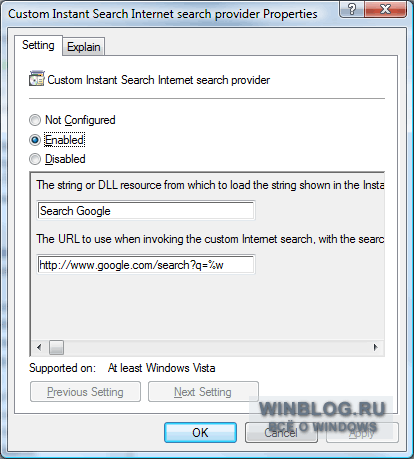The width and height of the screenshot is (414, 459).
Task: Click the dialog title bar text
Action: (x=163, y=14)
